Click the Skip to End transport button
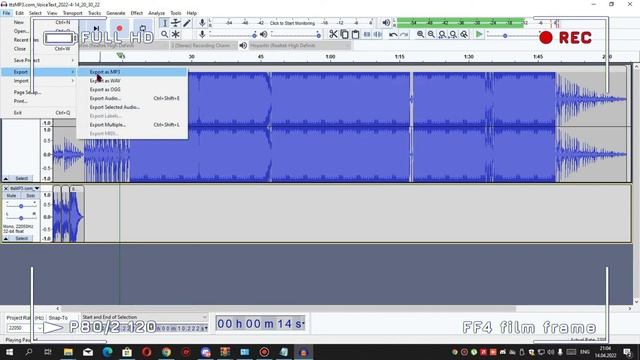This screenshot has height=360, width=640. (96, 28)
